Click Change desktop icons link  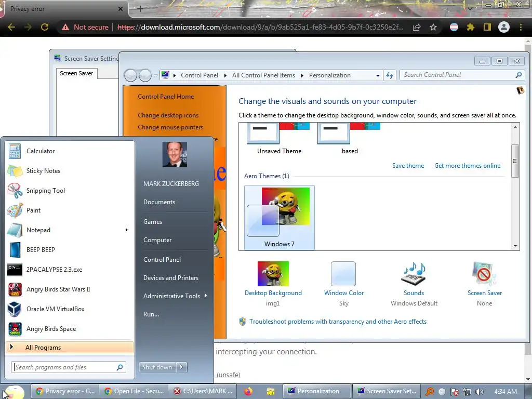pos(168,115)
